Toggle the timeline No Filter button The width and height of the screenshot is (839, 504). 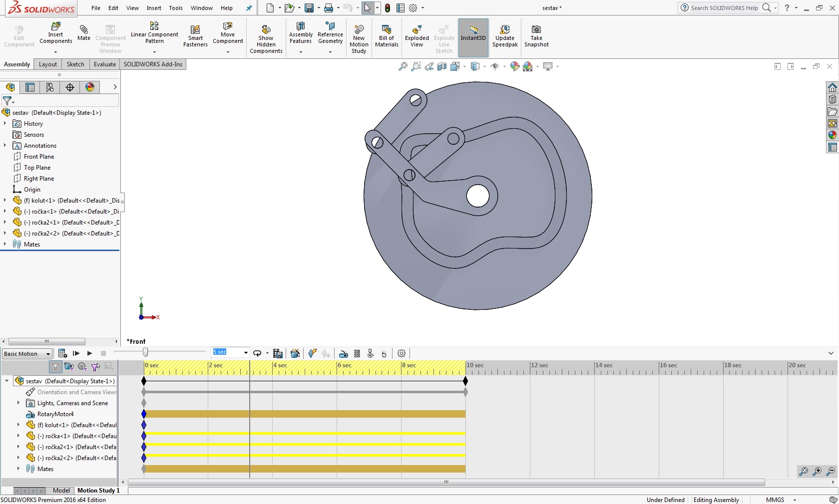point(55,367)
